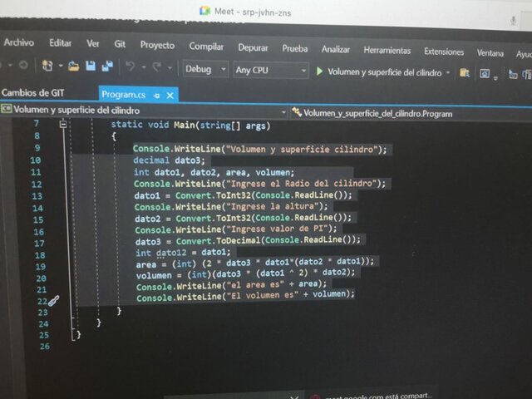Click line number 9 in gutter
Image resolution: width=532 pixels, height=399 pixels.
tap(37, 148)
